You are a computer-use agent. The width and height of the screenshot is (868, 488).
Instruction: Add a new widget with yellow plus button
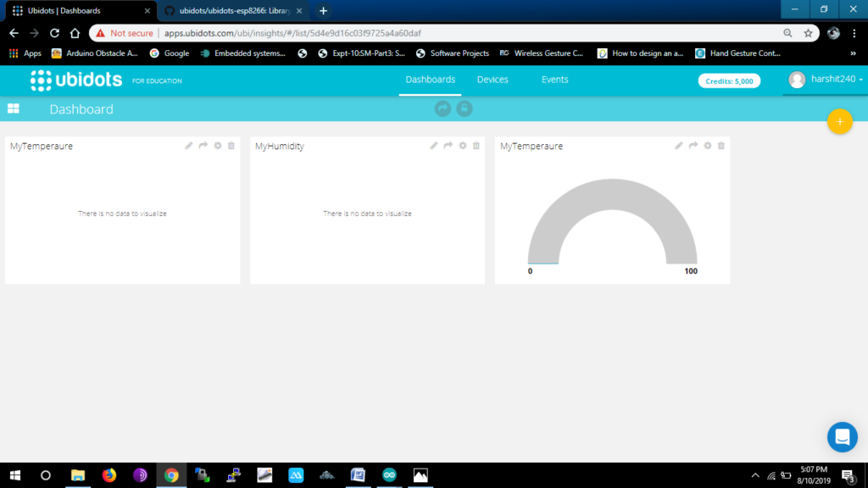pyautogui.click(x=840, y=122)
